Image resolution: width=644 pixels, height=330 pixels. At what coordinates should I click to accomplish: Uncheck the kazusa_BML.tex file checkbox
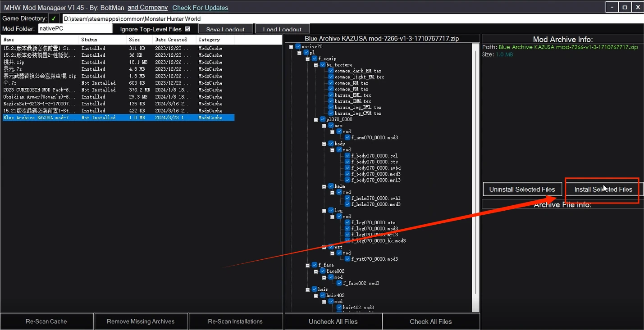pos(331,95)
